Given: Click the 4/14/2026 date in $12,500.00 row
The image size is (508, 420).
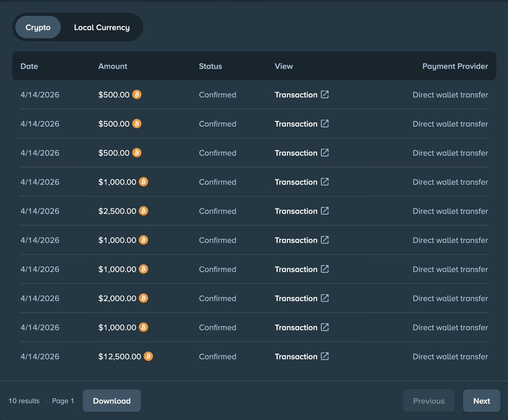Looking at the screenshot, I should (x=40, y=357).
